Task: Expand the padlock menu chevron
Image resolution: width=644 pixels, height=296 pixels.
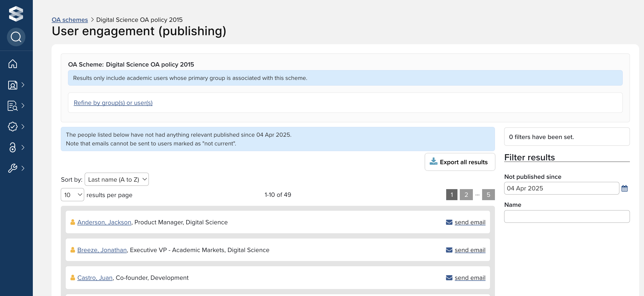Action: click(23, 147)
